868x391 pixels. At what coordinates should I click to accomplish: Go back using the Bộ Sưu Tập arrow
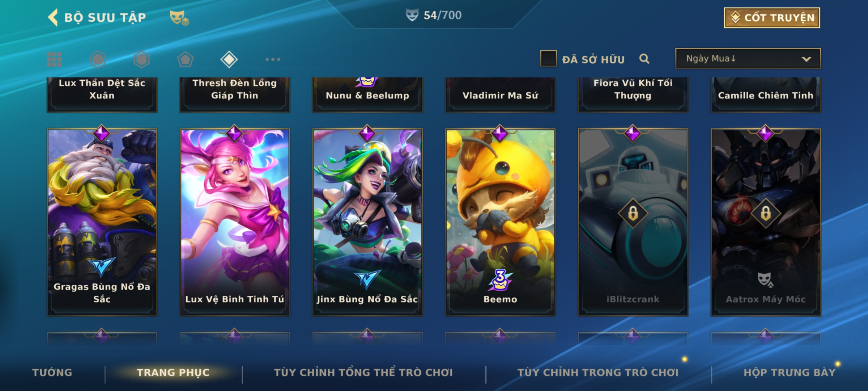53,17
